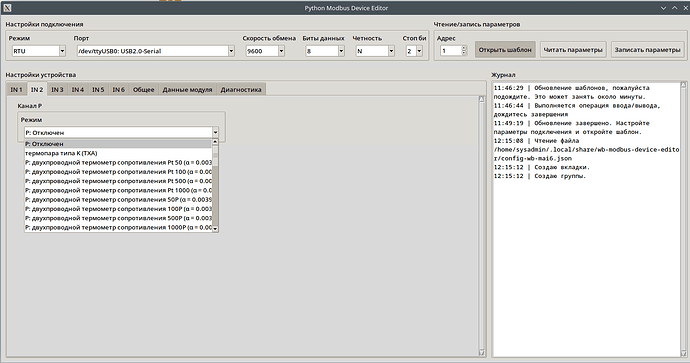Click the settings panel scrollbar up arrow
This screenshot has height=363, width=690.
click(481, 99)
